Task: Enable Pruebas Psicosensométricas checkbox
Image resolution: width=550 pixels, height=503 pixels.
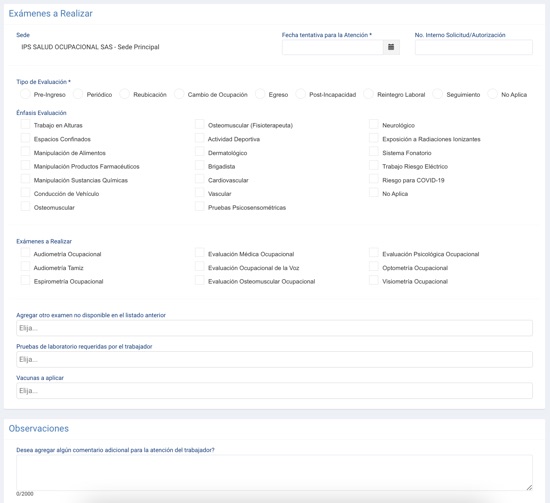Action: pos(200,206)
